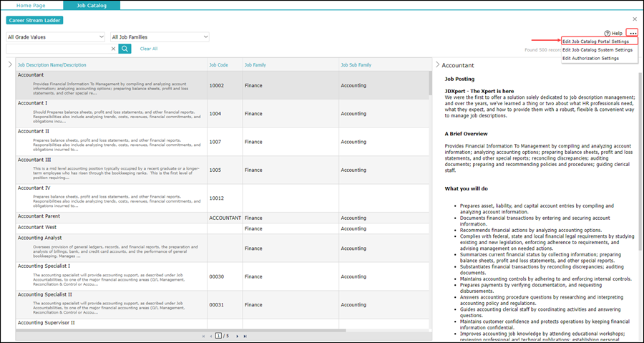This screenshot has height=343, width=644.
Task: Click Finance in the Accountant III row
Action: pos(253,170)
